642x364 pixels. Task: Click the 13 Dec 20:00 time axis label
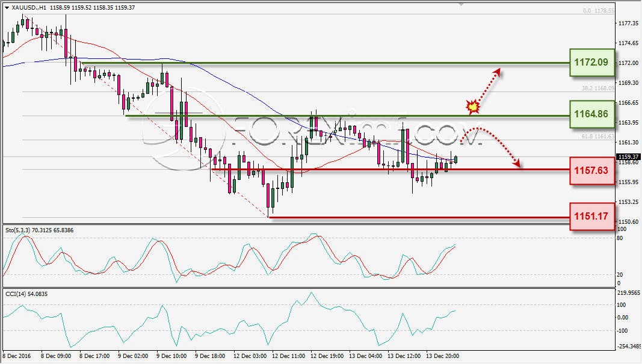[x=442, y=356]
